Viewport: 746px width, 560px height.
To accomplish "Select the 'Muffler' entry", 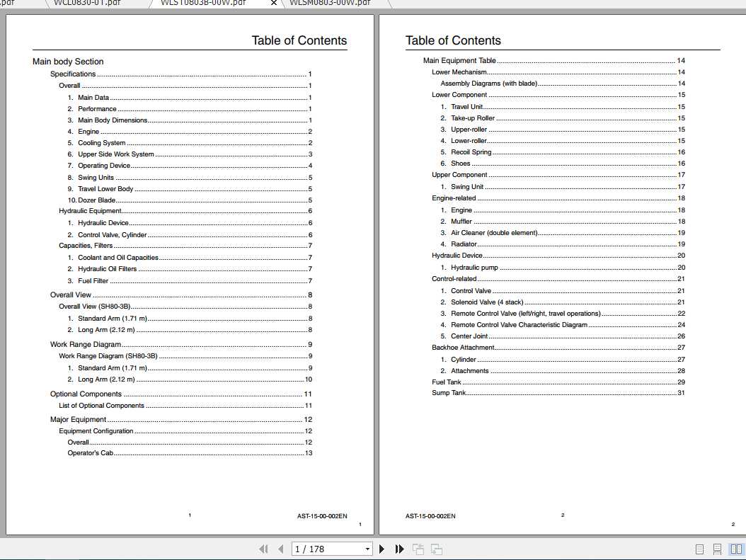I will [563, 222].
